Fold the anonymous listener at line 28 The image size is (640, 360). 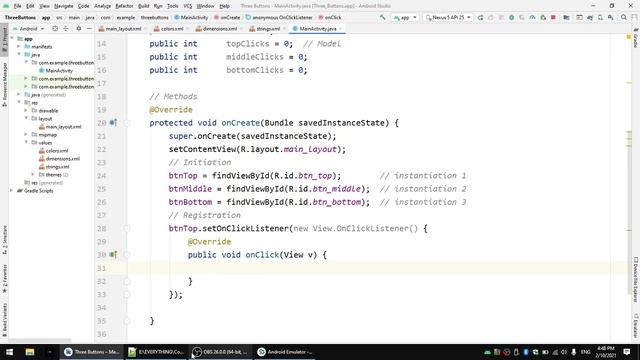click(127, 229)
